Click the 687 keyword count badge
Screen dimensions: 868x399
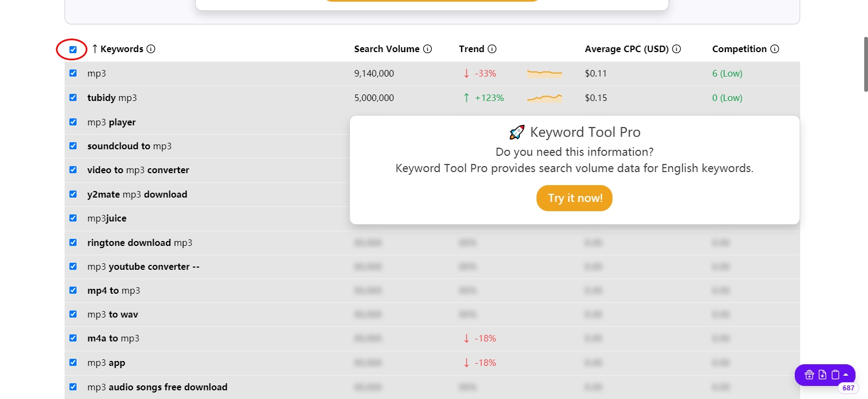tap(848, 388)
